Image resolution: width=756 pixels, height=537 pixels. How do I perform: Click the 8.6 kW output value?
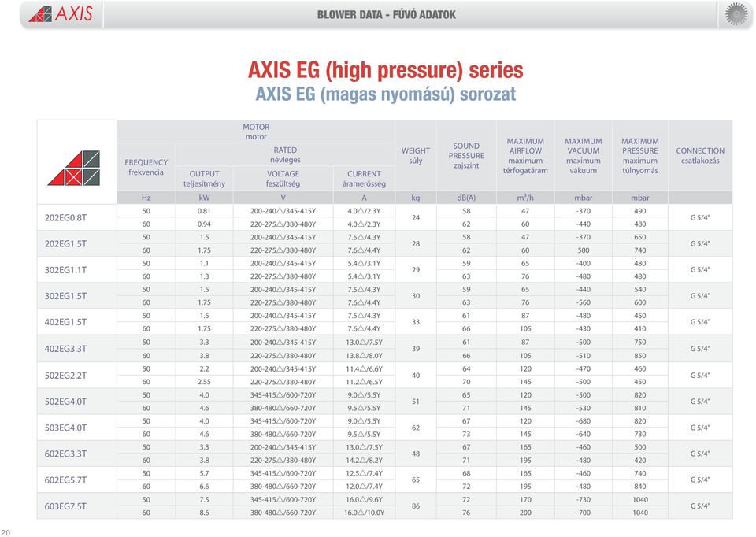click(x=204, y=513)
